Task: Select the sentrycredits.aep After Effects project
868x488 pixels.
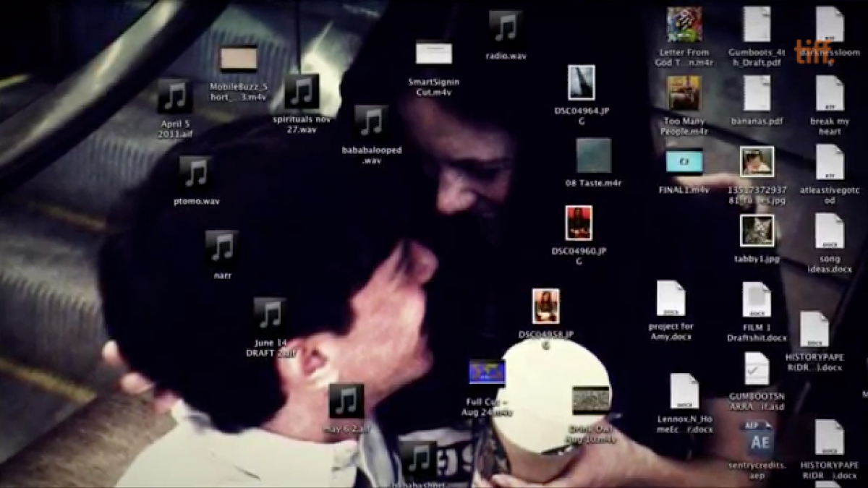Action: (757, 440)
